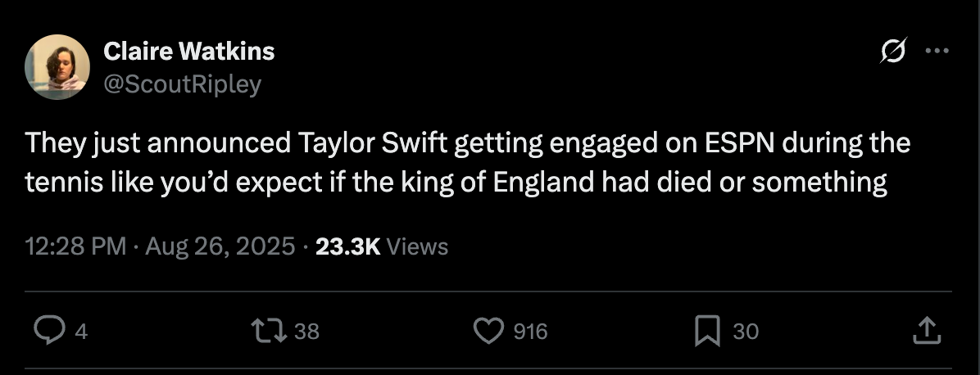Click the 916 likes count
The height and width of the screenshot is (375, 980).
[x=530, y=332]
